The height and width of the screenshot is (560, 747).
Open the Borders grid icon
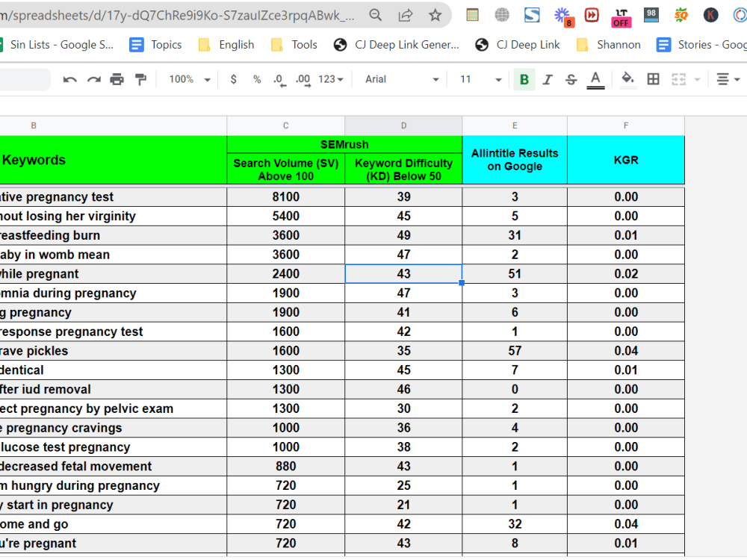pyautogui.click(x=653, y=79)
